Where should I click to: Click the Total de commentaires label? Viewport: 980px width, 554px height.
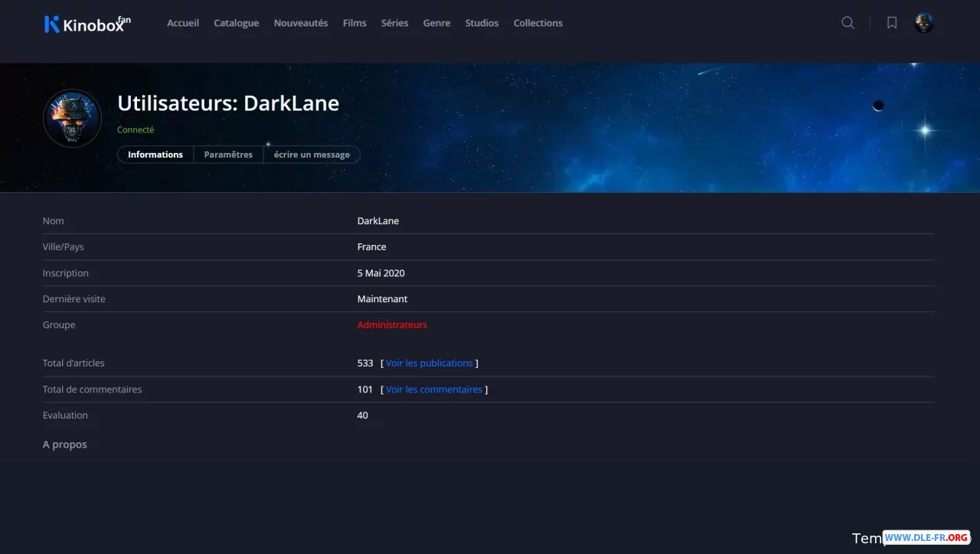click(93, 389)
